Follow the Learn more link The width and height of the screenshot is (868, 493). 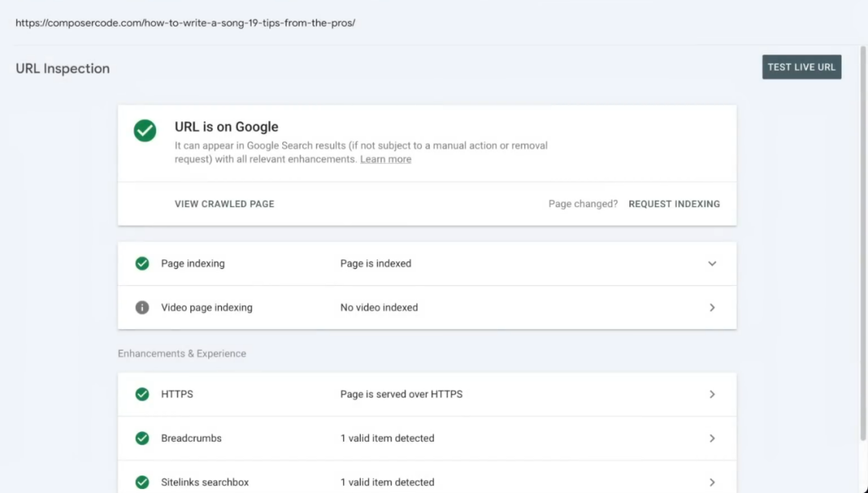tap(385, 160)
